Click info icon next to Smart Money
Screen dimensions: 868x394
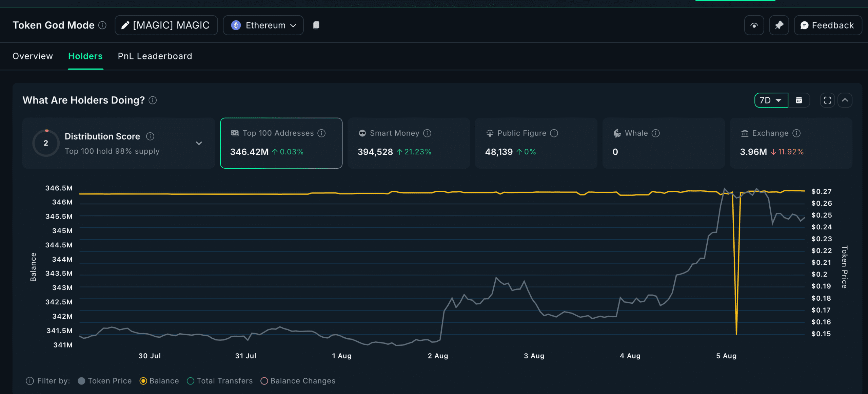point(427,133)
